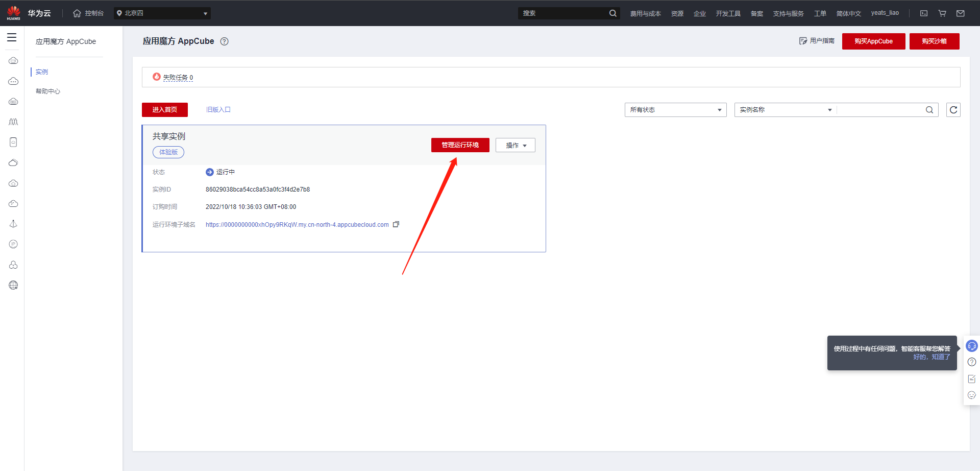Open the smart customer service headset icon
This screenshot has width=980, height=471.
point(972,346)
